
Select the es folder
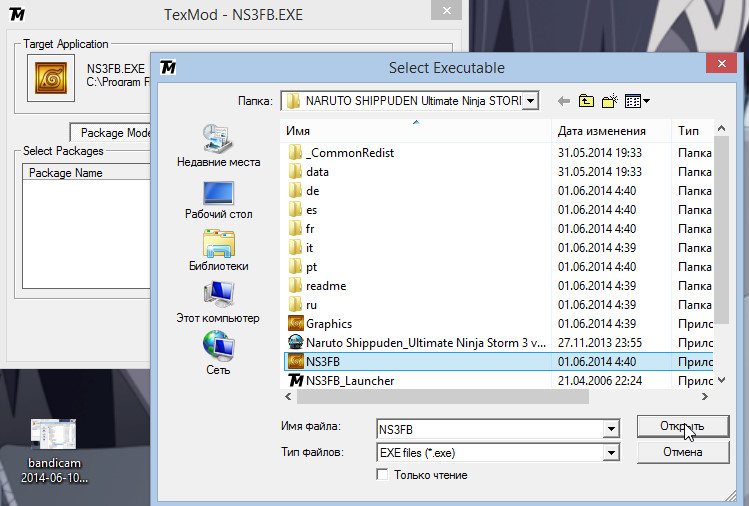pos(303,210)
